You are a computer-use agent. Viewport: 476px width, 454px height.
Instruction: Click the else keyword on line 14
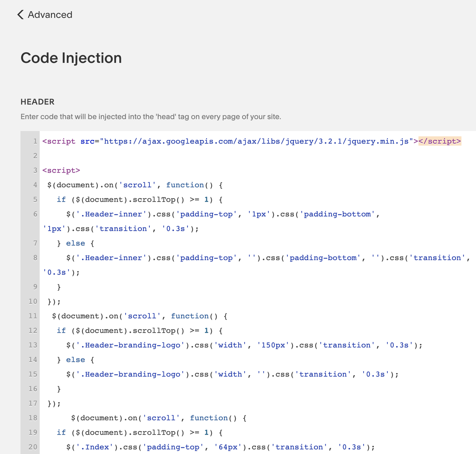76,360
